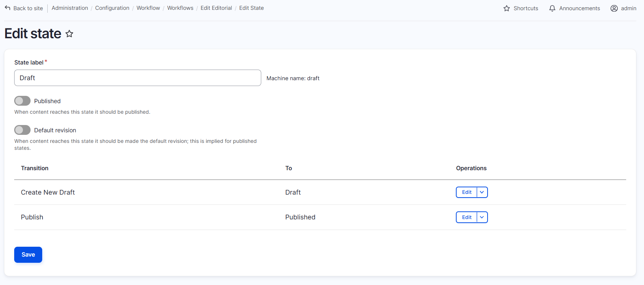Screen dimensions: 644x285
Task: Click Edit for Publish transition
Action: click(x=466, y=217)
